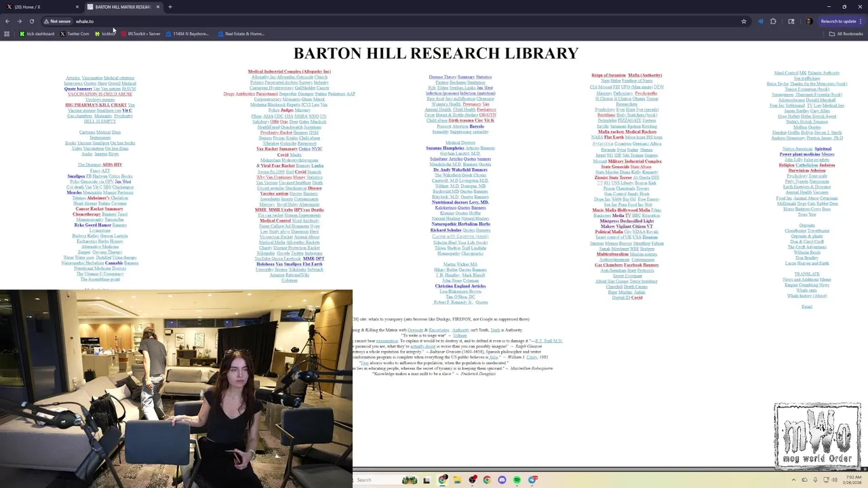Open Telegram from the taskbar

[532, 480]
